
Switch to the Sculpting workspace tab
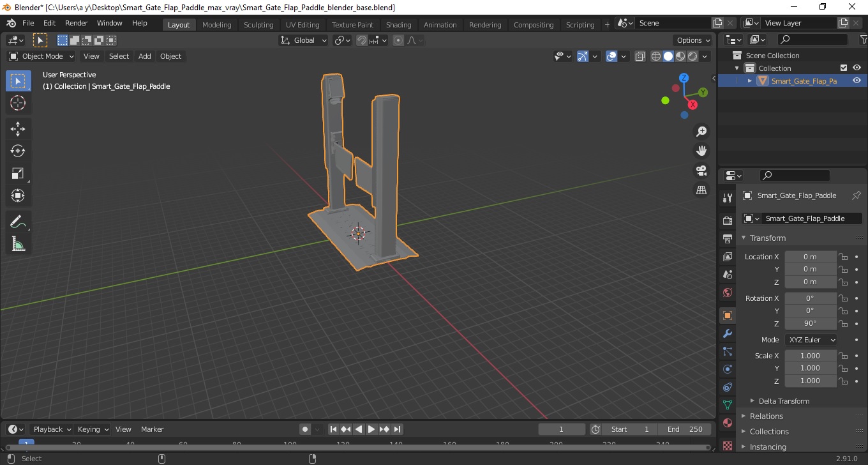[x=258, y=25]
